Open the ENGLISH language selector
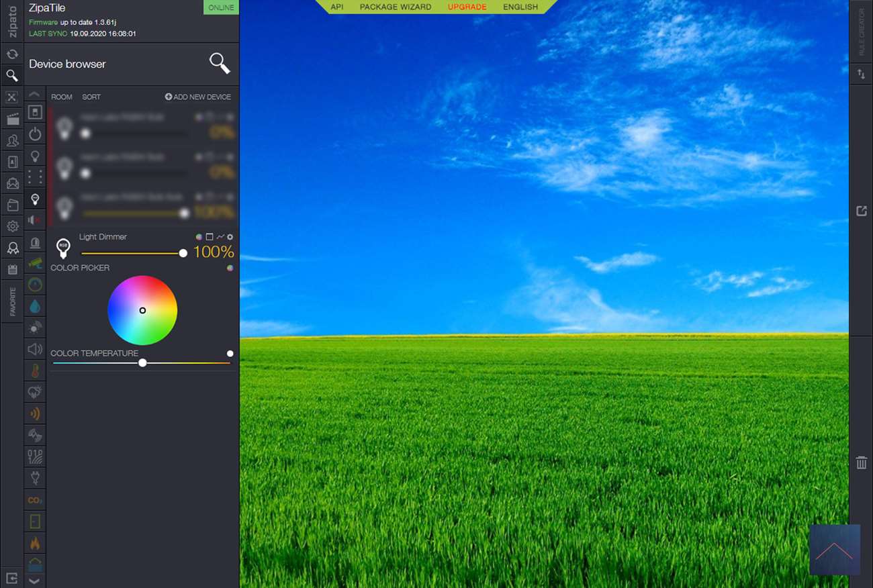The width and height of the screenshot is (873, 588). 520,7
